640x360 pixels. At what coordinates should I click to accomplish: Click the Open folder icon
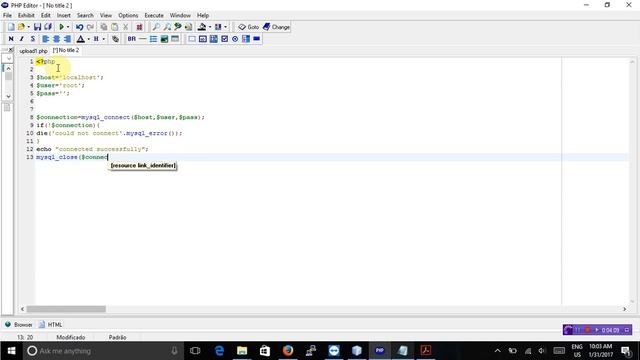[21, 27]
